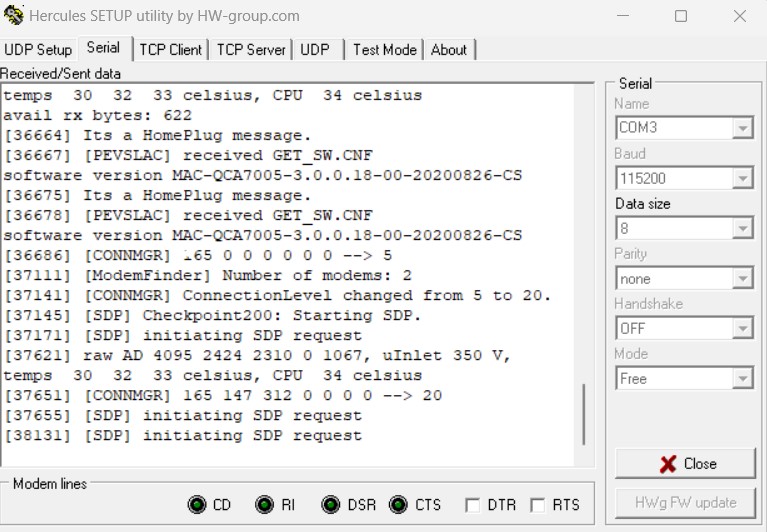Click the RI modem line indicator LED
Image resolution: width=767 pixels, height=532 pixels.
[x=264, y=505]
